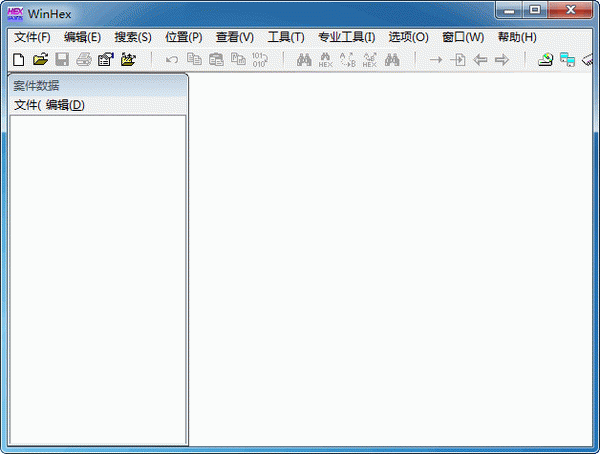Create a new file with the blank page icon

[x=18, y=60]
